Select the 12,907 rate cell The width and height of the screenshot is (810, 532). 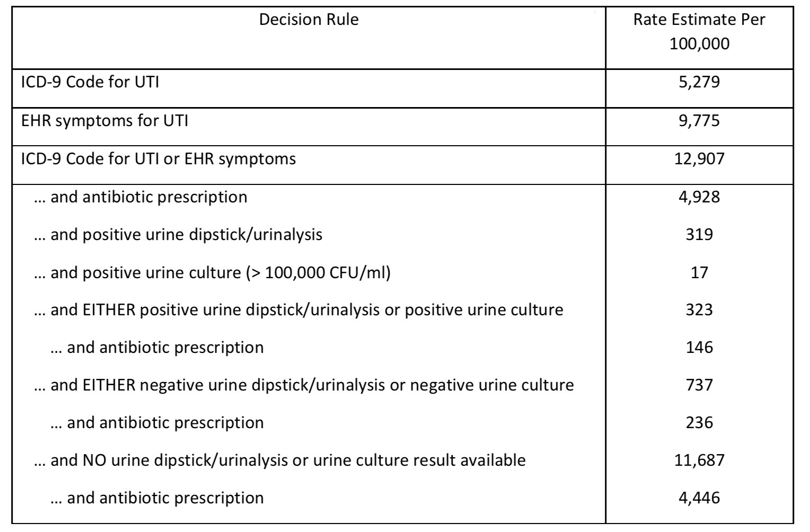point(699,159)
